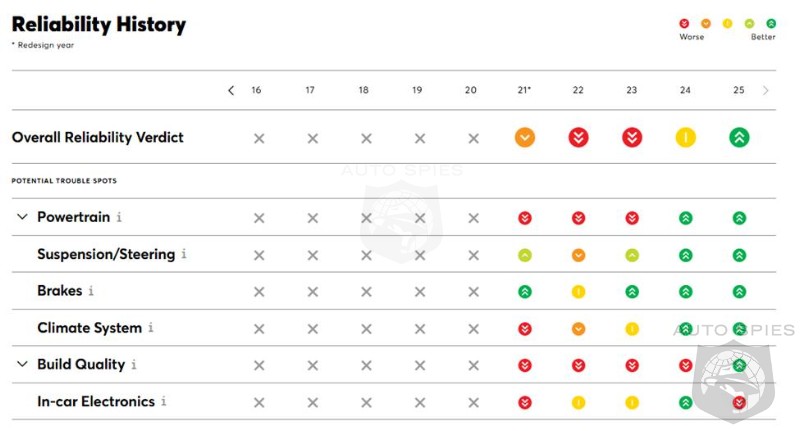The image size is (800, 431).
Task: Select the 2021 Overall Reliability orange rating
Action: [525, 138]
